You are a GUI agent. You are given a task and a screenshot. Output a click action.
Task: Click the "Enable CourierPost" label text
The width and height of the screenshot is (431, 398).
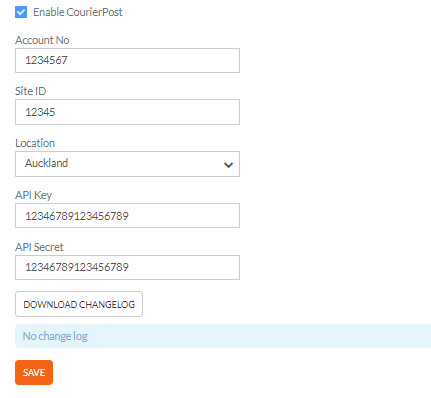pyautogui.click(x=78, y=12)
